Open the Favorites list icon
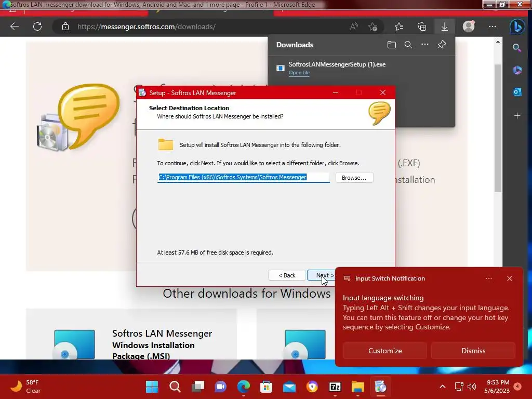Screen dimensions: 532x399 pyautogui.click(x=399, y=26)
